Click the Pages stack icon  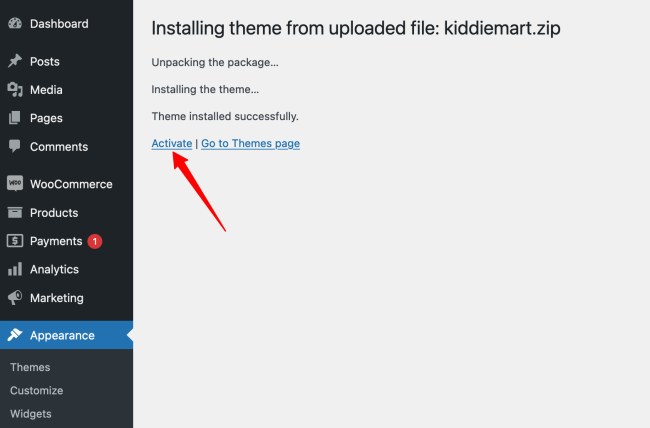tap(15, 118)
